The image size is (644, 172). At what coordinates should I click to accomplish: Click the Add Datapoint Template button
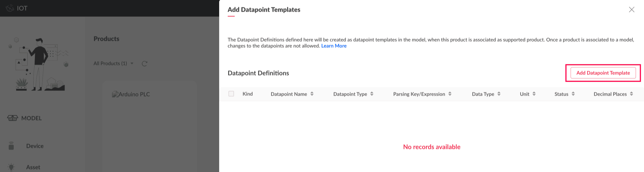603,73
